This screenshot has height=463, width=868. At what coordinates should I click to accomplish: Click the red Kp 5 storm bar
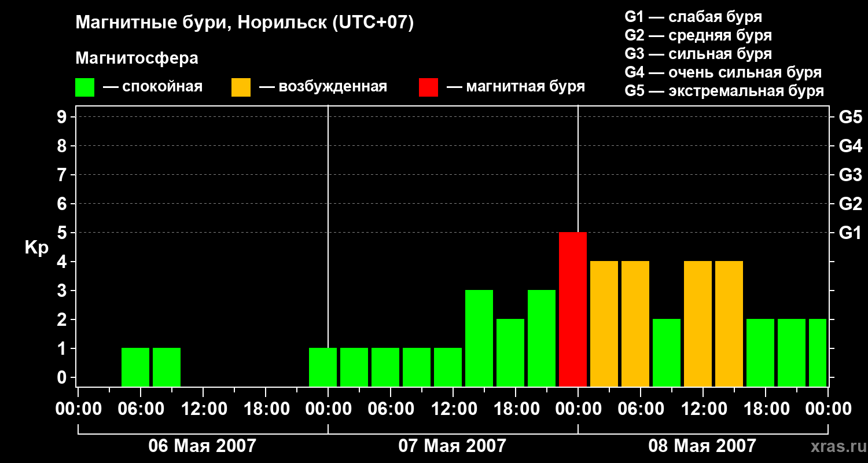573,309
